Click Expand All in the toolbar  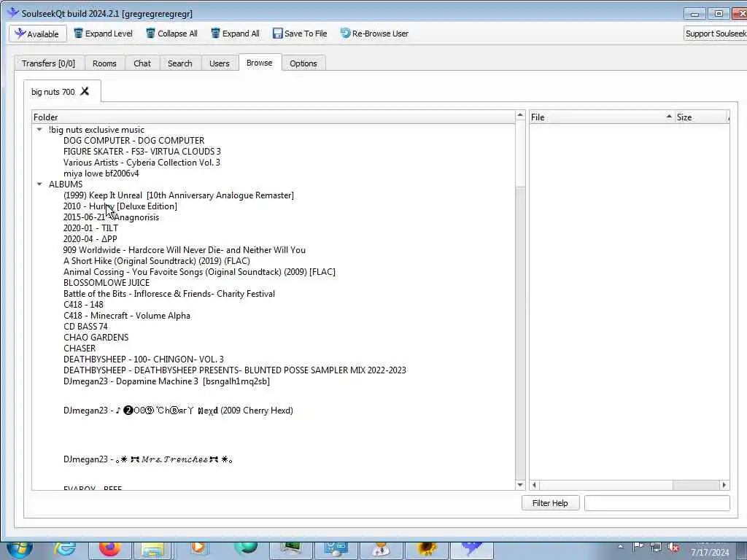235,34
